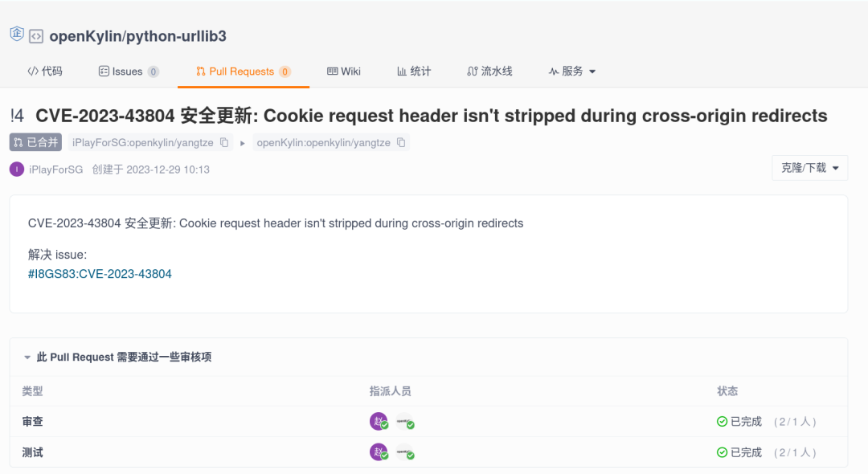Viewport: 868px width, 474px height.
Task: Open the Issues tab
Action: (129, 72)
